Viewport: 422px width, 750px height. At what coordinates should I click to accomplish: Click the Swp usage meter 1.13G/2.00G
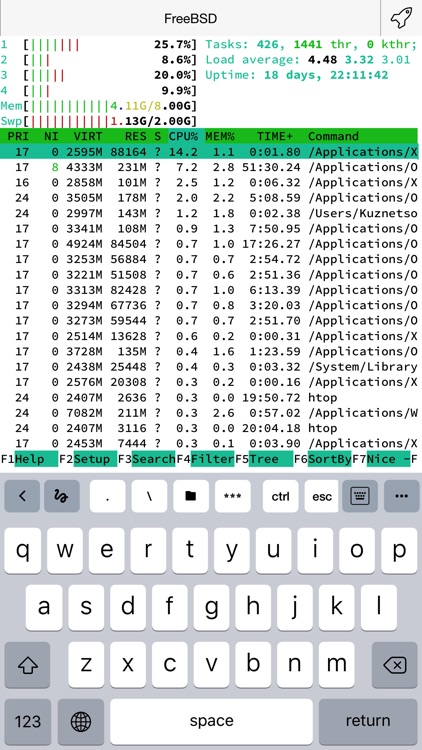99,121
